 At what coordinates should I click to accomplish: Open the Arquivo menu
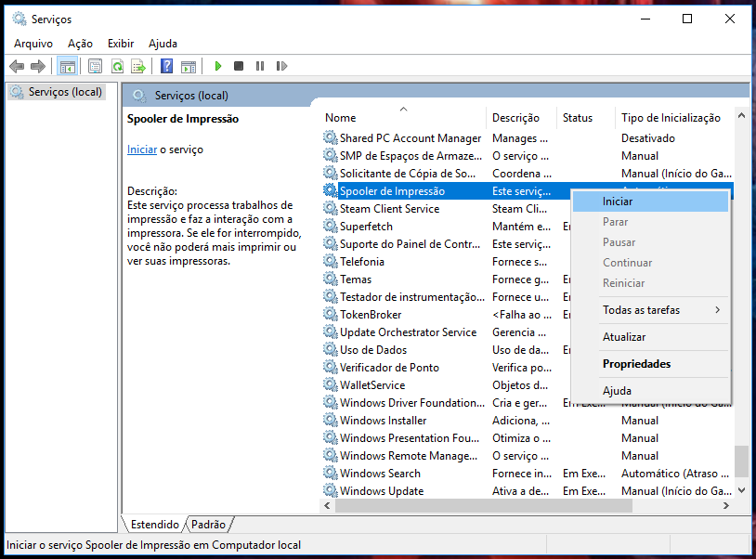[33, 44]
